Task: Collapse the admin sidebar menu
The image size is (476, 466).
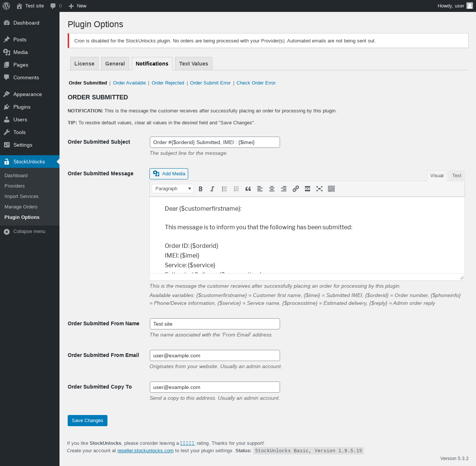Action: [25, 232]
